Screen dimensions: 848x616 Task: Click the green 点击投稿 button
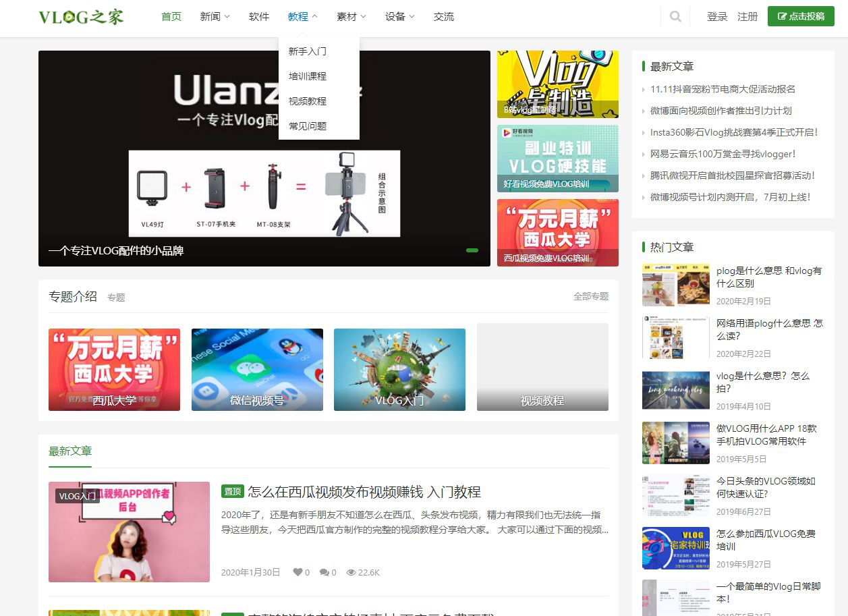pyautogui.click(x=801, y=16)
